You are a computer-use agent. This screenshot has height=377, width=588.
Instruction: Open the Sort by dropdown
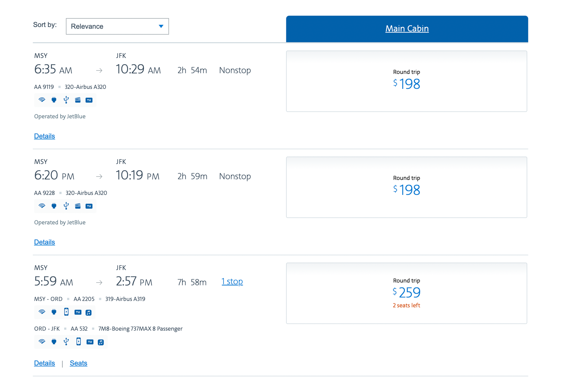[x=117, y=26]
